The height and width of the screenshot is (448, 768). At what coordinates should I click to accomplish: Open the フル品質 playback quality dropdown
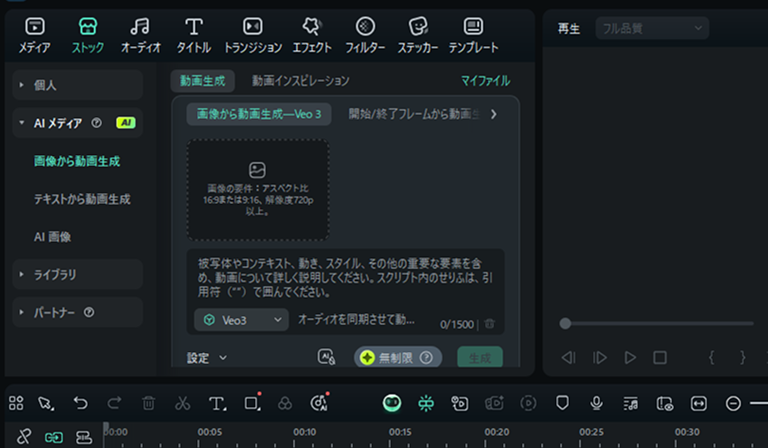click(652, 28)
